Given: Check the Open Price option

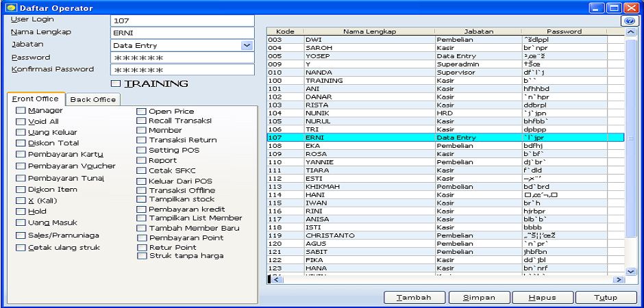Looking at the screenshot, I should [x=141, y=111].
